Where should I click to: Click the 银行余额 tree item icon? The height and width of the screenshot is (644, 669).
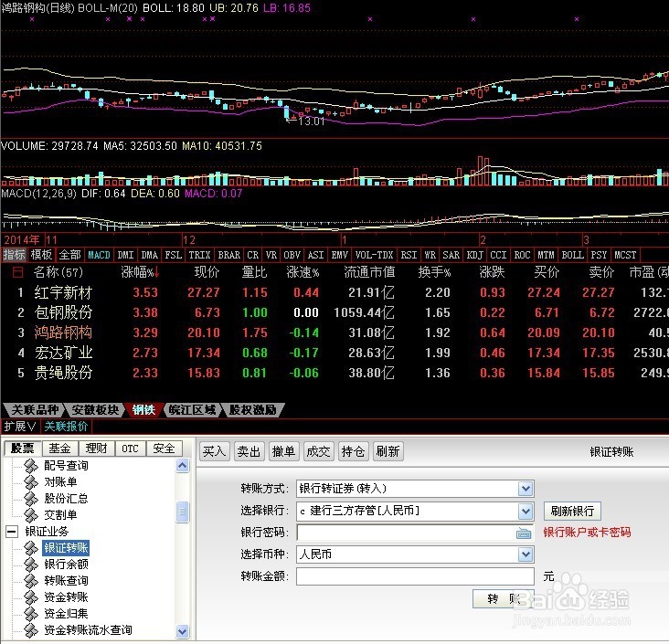pyautogui.click(x=31, y=565)
